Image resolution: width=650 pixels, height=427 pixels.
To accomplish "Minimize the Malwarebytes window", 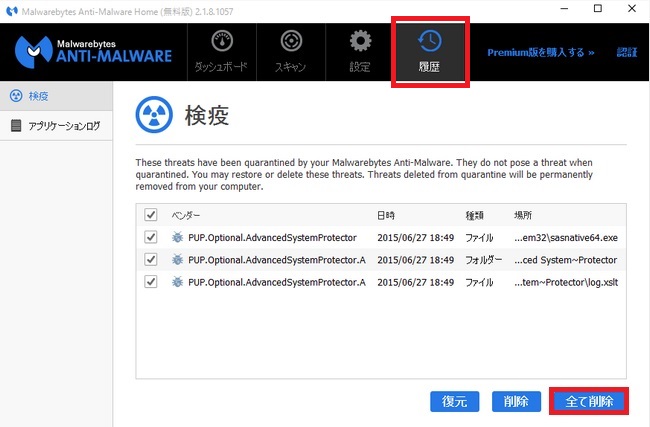I will pyautogui.click(x=564, y=8).
